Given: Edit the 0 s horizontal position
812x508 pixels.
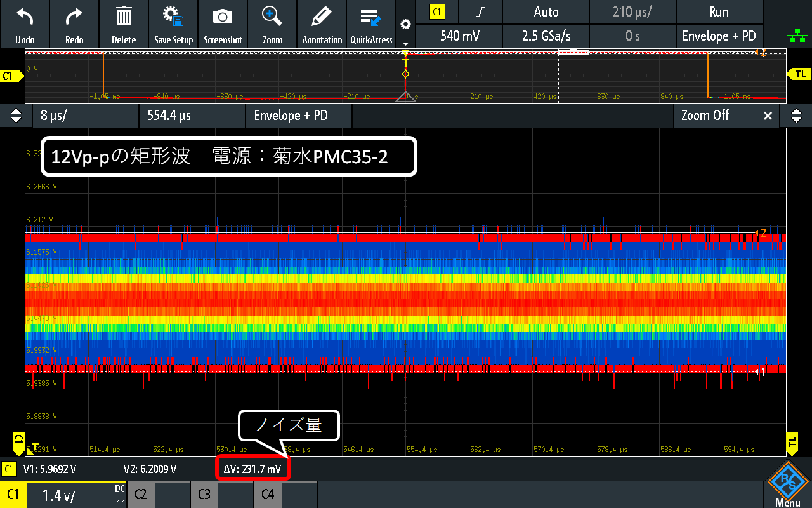Looking at the screenshot, I should tap(632, 36).
